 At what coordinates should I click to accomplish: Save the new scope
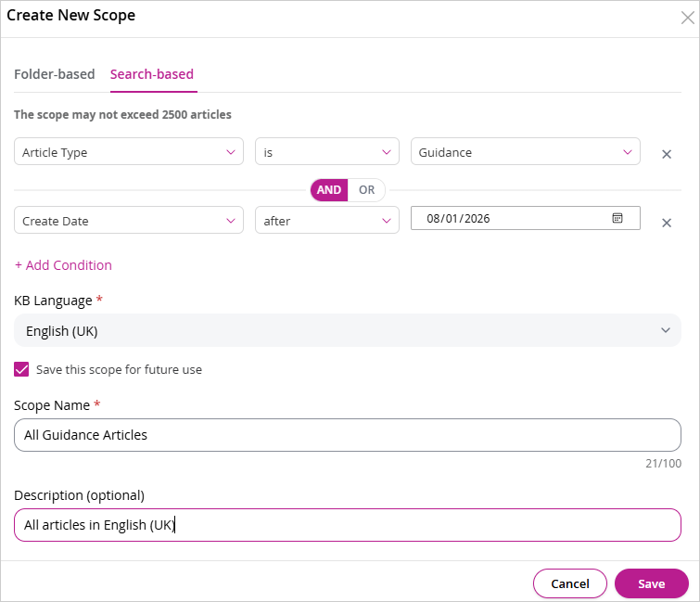[x=652, y=583]
